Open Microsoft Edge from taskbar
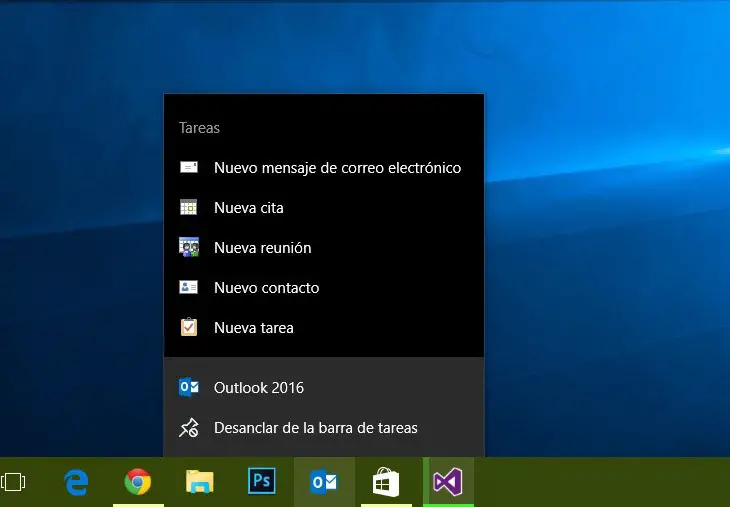The height and width of the screenshot is (507, 730). coord(76,482)
